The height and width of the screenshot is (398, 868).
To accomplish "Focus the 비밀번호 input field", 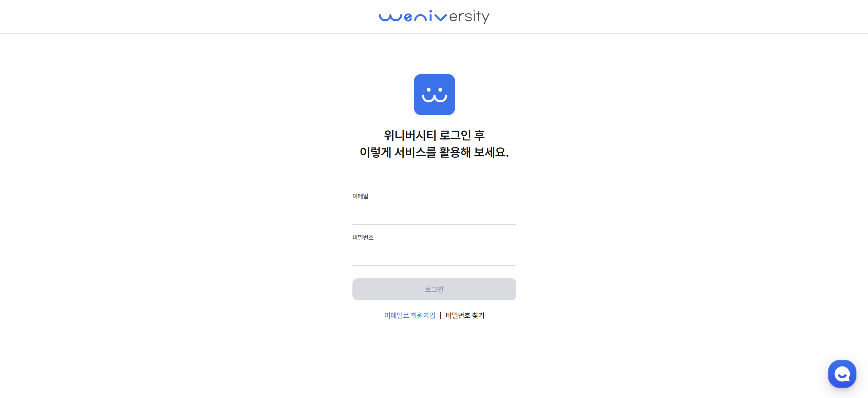I will pyautogui.click(x=434, y=255).
